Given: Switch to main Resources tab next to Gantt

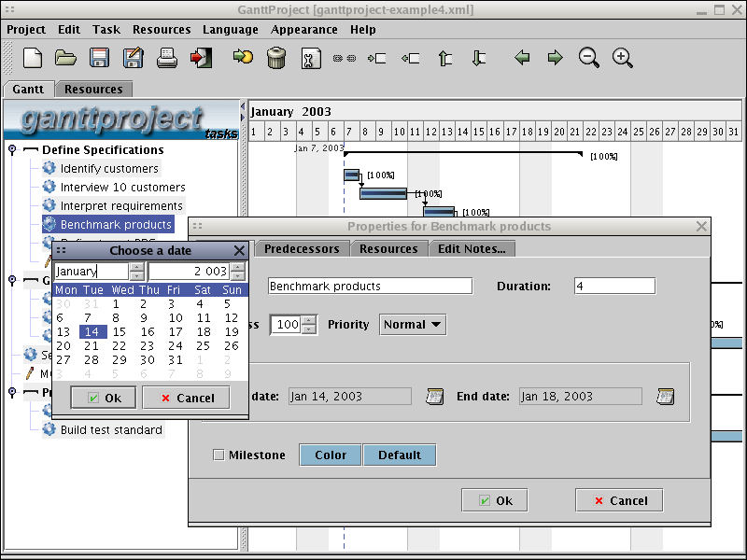Looking at the screenshot, I should 93,89.
